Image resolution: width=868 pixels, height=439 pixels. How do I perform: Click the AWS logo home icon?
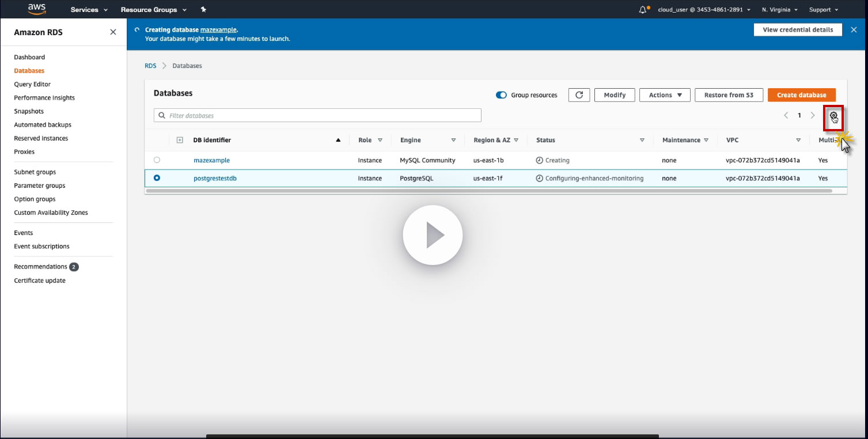(37, 9)
